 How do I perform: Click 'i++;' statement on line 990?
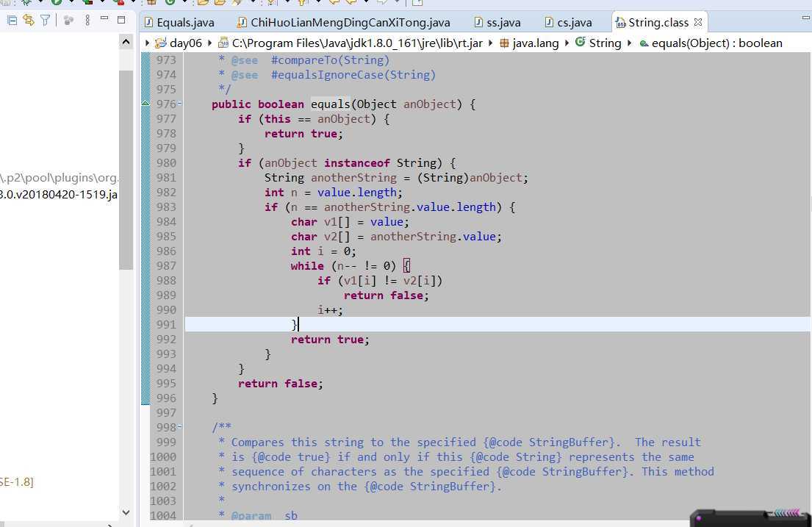[330, 310]
